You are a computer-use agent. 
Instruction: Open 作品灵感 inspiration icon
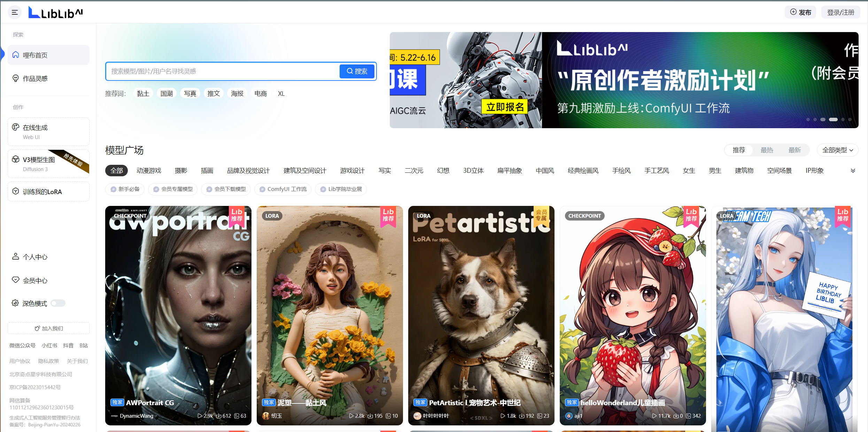(x=16, y=78)
